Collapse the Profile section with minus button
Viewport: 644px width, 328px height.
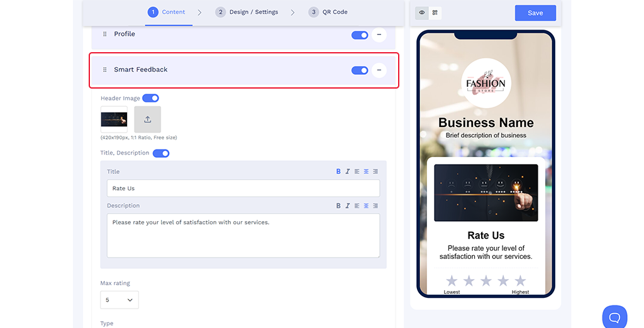[x=379, y=35]
